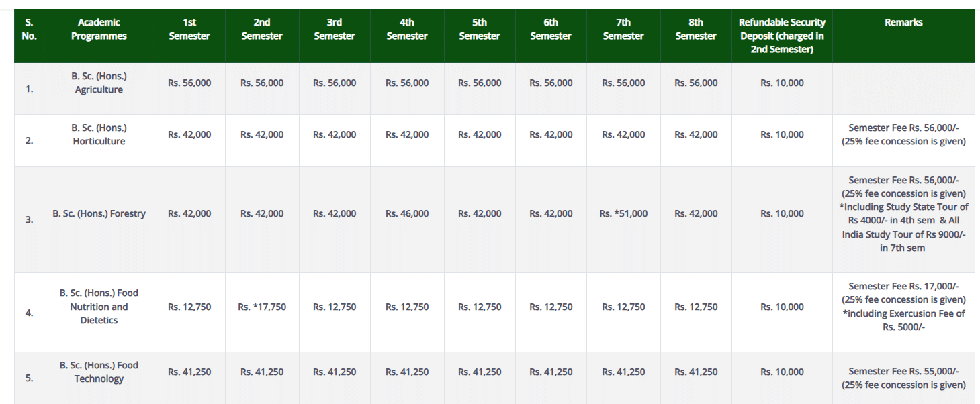Click the Academic Programmes column header
Image resolution: width=980 pixels, height=404 pixels.
pyautogui.click(x=99, y=30)
